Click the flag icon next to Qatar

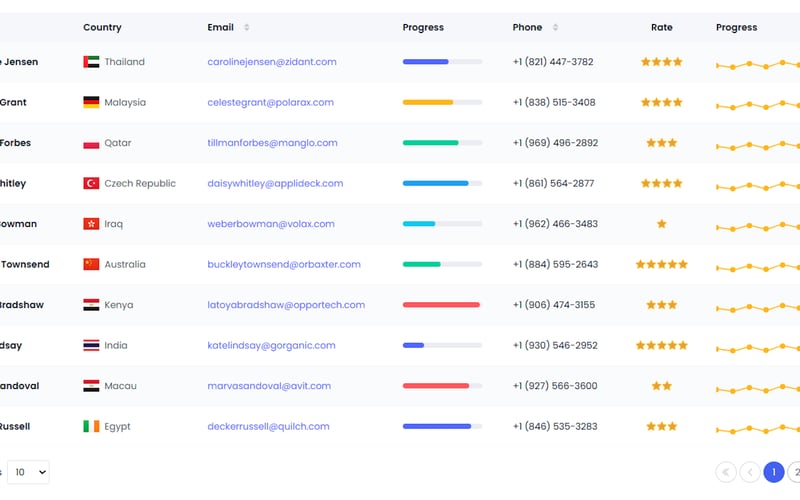(x=91, y=143)
